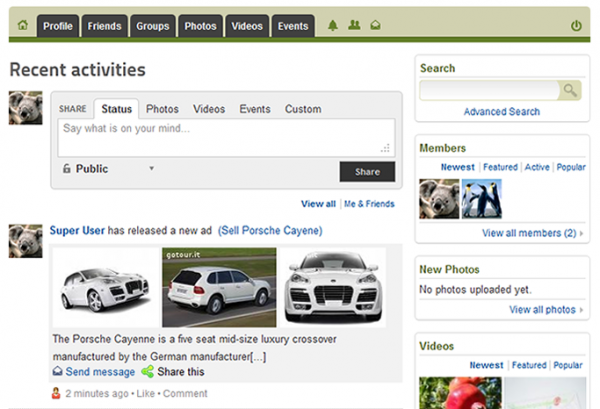Open the Photos navigation tab
The width and height of the screenshot is (600, 409).
[x=201, y=26]
